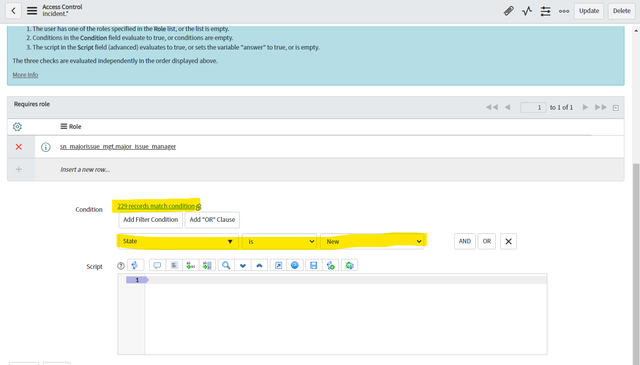Click the Update button
Viewport: 640px width, 365px height.
(x=589, y=11)
